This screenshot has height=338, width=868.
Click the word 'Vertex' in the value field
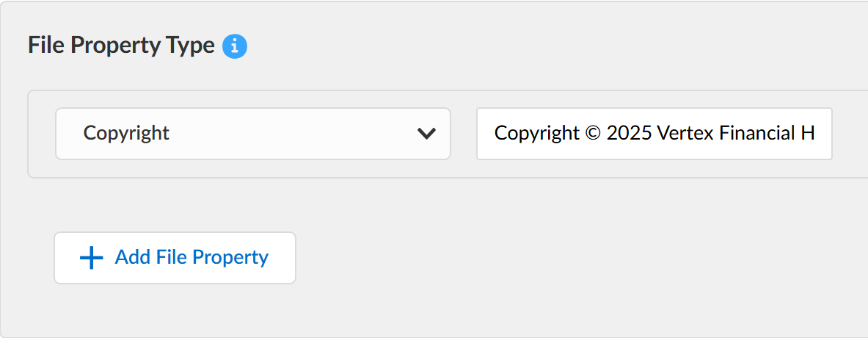pyautogui.click(x=682, y=134)
